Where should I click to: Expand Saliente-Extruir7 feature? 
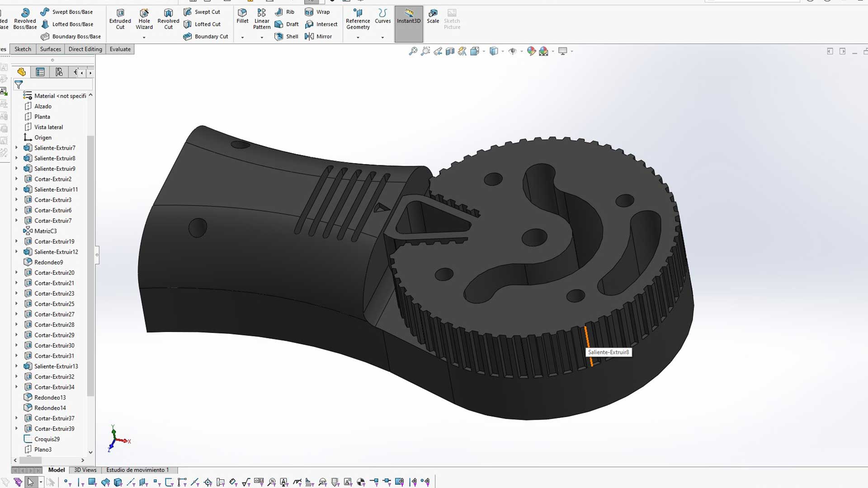click(x=17, y=148)
